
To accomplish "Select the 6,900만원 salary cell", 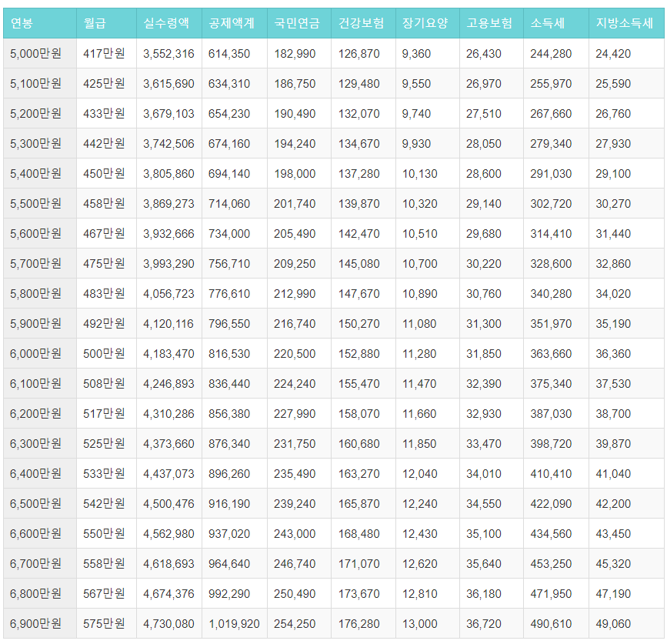I will 40,623.
